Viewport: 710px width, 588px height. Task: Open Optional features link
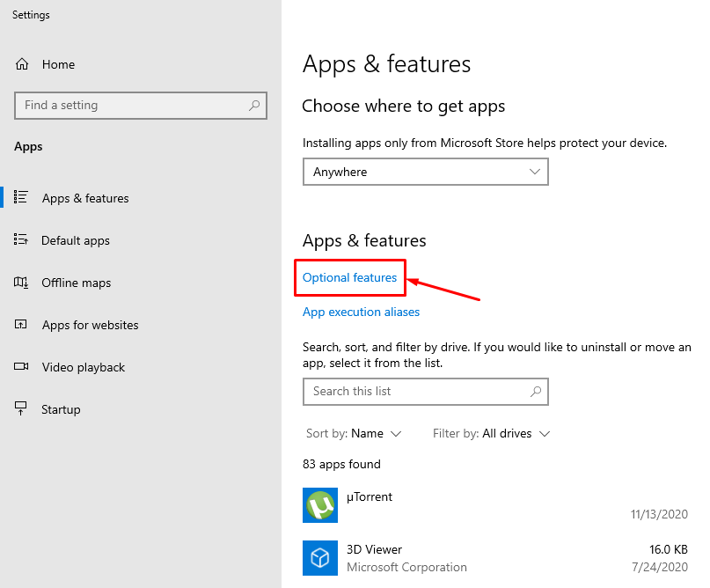pos(349,277)
